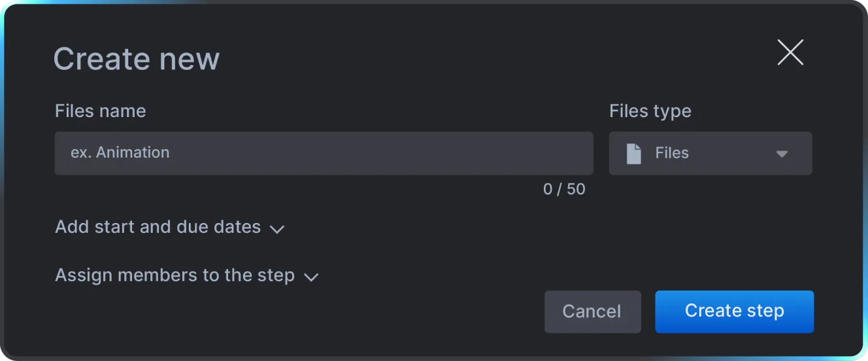
Task: Click the Files type dropdown caret arrow
Action: tap(782, 154)
